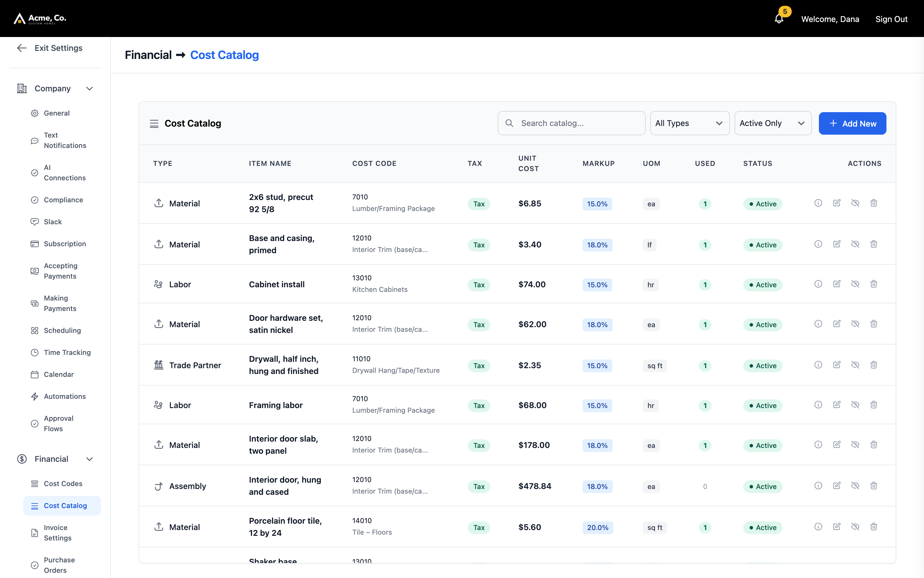Click the Acme, Co. logo
This screenshot has width=924, height=578.
40,18
